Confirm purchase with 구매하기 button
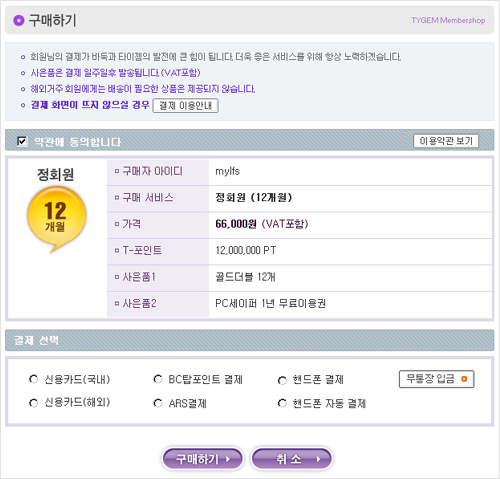 pos(202,459)
